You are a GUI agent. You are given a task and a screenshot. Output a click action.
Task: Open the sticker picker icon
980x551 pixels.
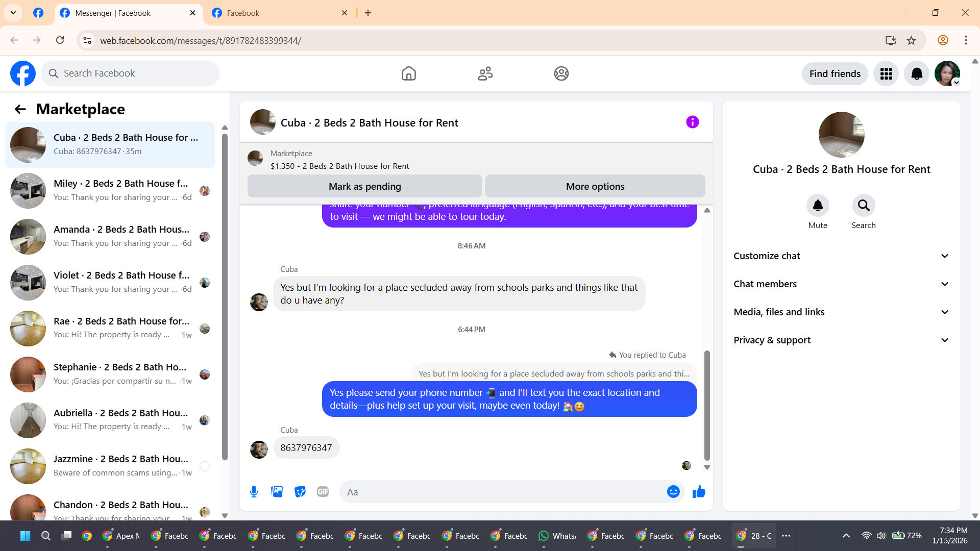[300, 492]
